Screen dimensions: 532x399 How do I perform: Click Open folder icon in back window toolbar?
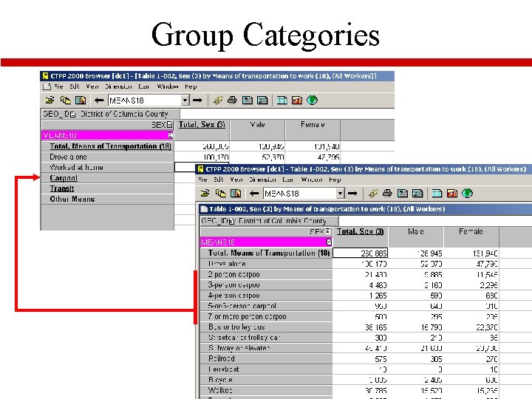50,100
